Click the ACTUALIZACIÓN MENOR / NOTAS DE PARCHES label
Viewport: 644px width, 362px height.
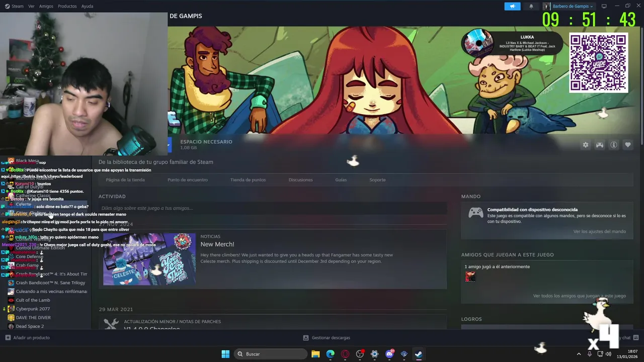click(x=173, y=321)
